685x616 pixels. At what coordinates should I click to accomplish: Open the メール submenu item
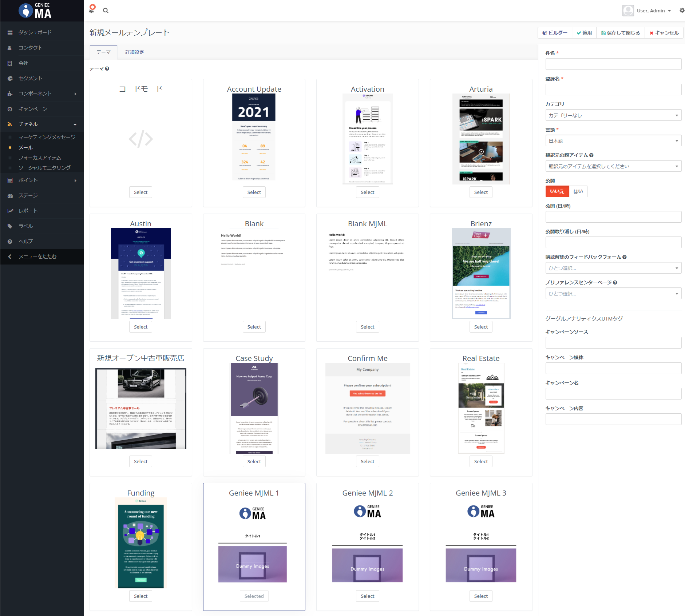point(26,147)
